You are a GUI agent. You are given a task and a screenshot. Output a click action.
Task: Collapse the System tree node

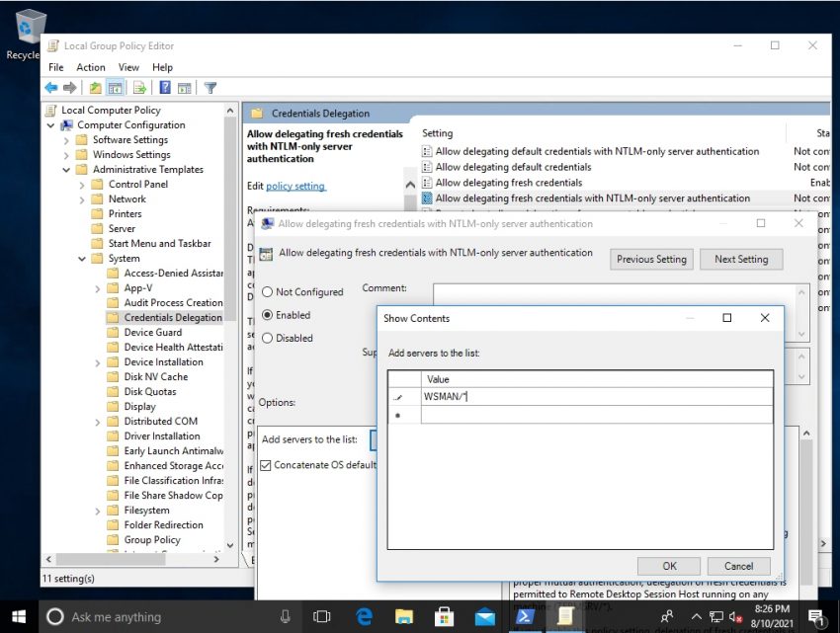(82, 258)
